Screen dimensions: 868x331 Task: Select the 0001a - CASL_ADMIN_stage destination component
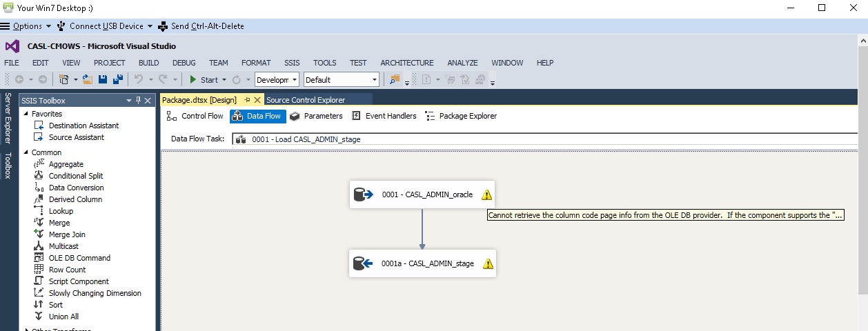pos(422,263)
